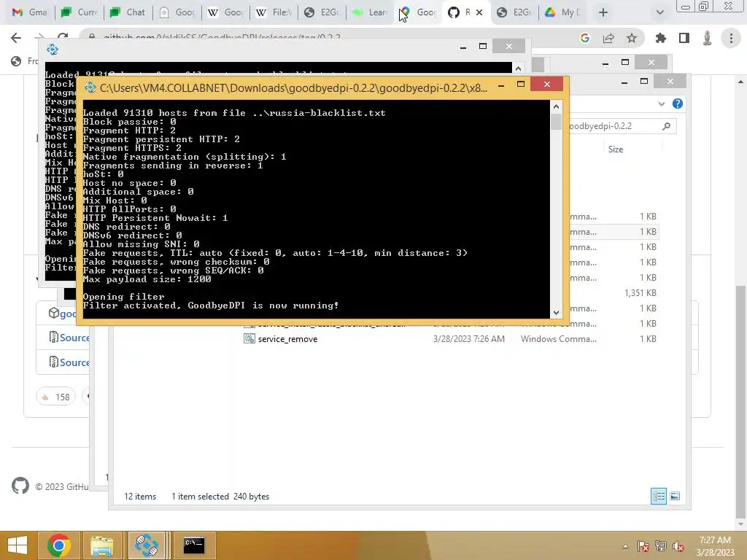Switch to the first E2G browser tab

point(322,12)
